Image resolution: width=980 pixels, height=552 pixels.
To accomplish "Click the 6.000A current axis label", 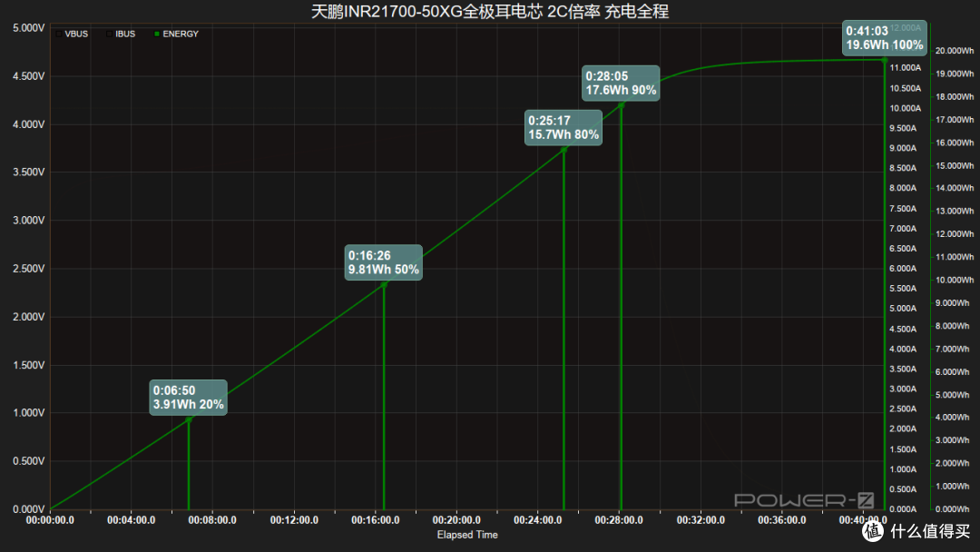I will click(903, 269).
